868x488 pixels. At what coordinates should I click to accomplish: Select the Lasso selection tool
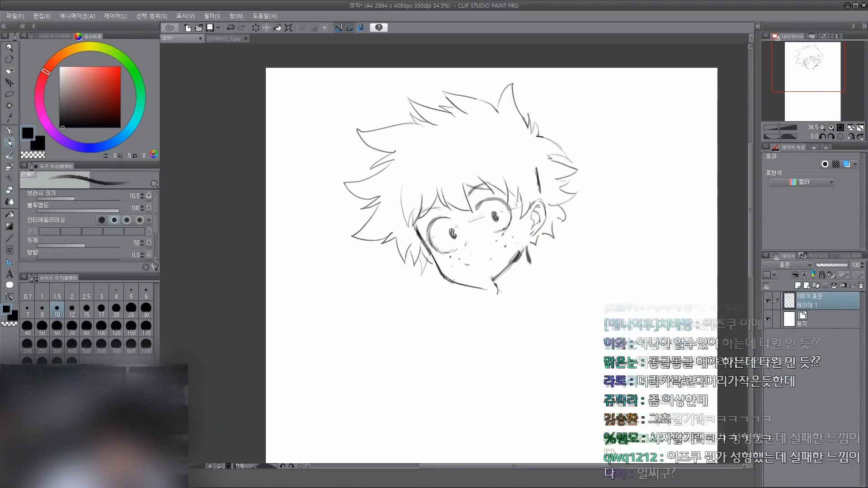(x=9, y=94)
